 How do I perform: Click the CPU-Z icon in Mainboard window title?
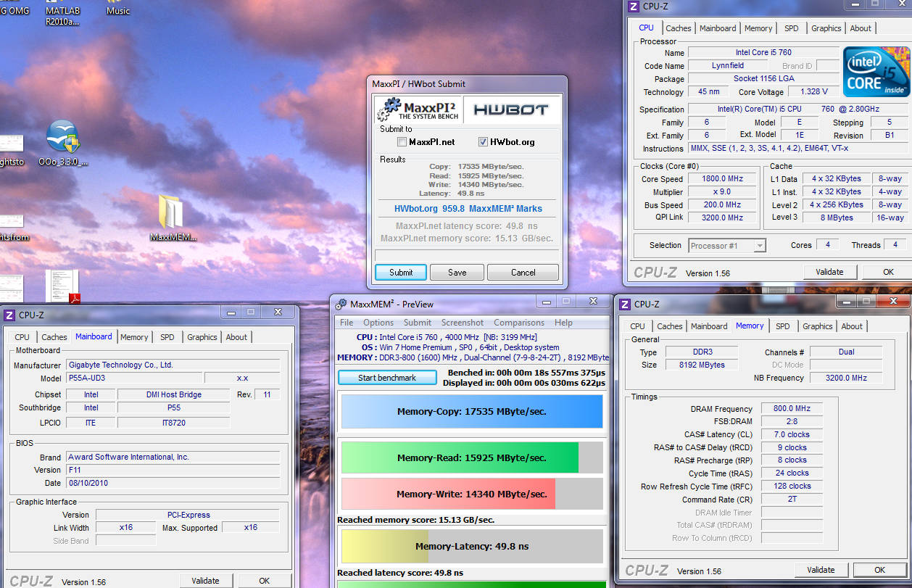(9, 315)
